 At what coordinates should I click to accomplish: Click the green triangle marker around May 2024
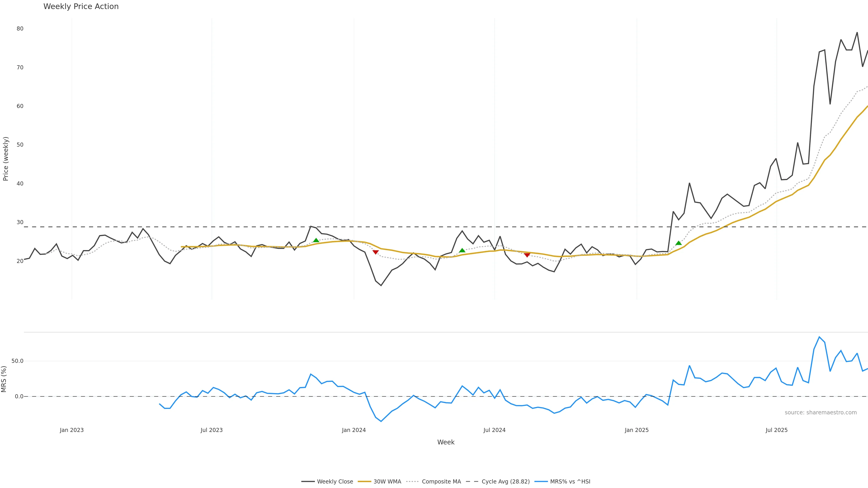(x=462, y=250)
